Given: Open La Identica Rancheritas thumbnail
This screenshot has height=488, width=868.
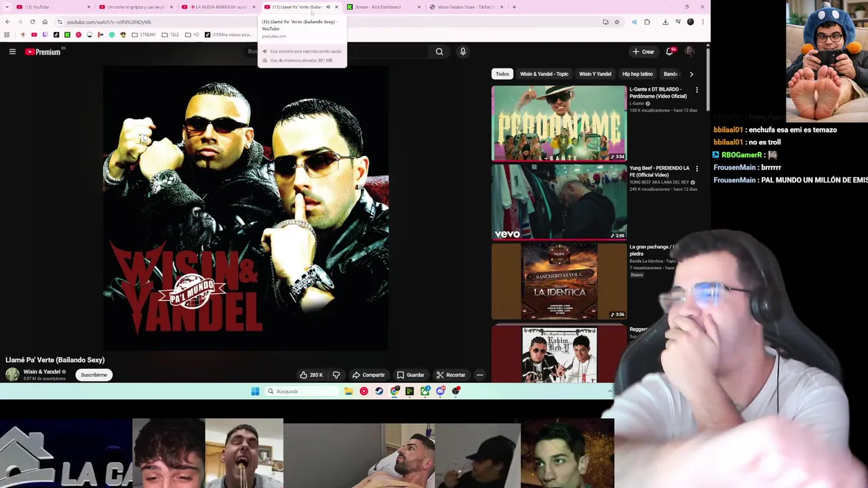Looking at the screenshot, I should (x=559, y=281).
